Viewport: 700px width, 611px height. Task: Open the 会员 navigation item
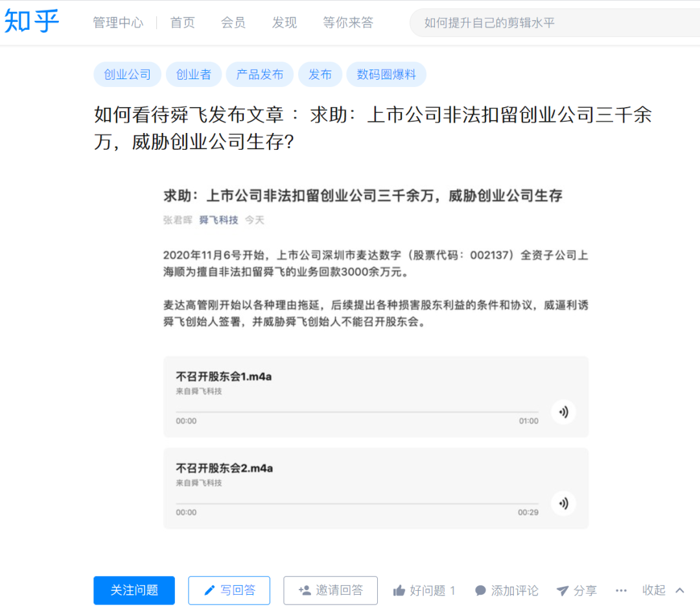(233, 22)
